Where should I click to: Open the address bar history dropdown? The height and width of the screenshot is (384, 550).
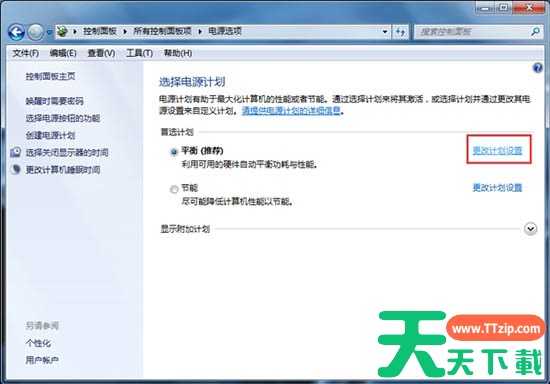pyautogui.click(x=385, y=32)
